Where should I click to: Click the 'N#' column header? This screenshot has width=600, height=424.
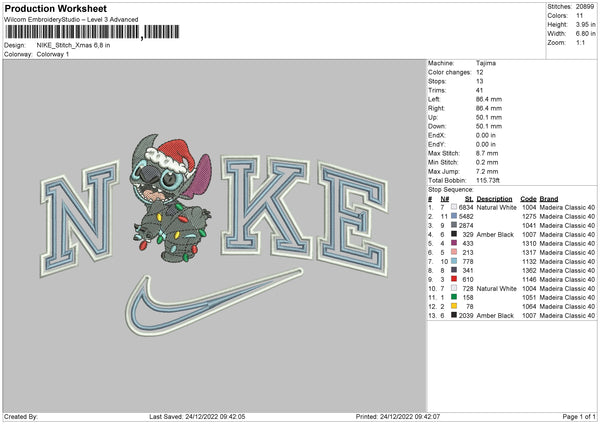(445, 199)
